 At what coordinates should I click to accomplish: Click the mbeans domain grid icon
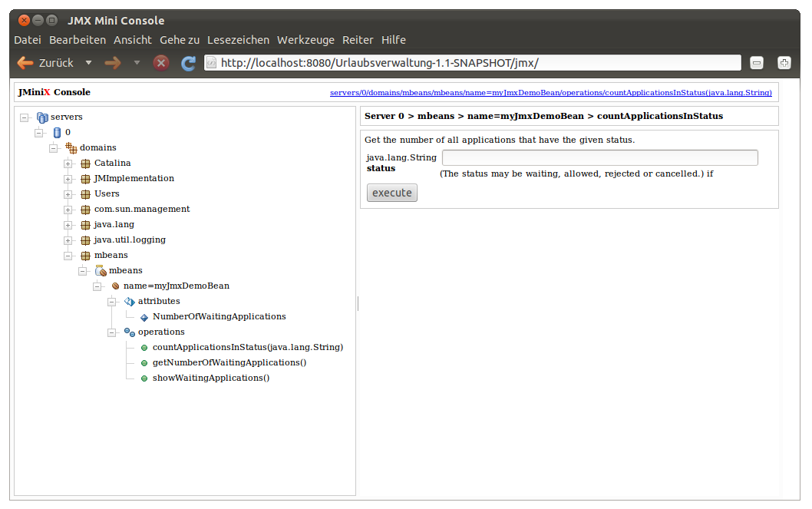(85, 256)
